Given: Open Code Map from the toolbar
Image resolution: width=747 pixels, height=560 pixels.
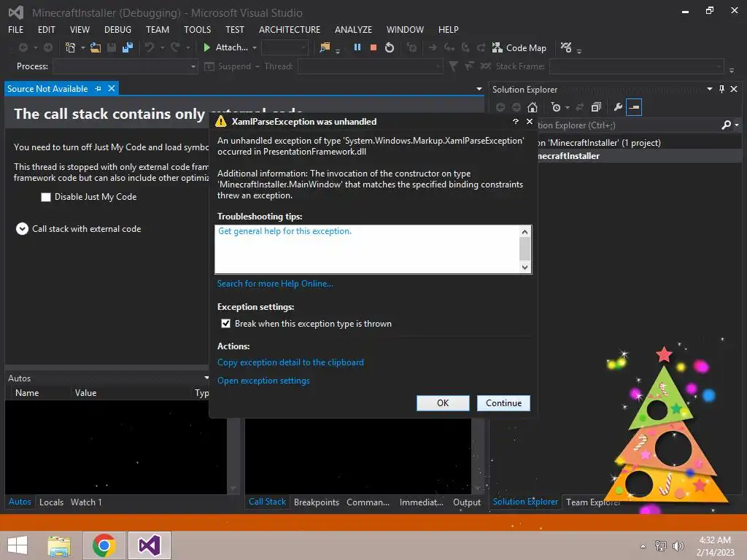Looking at the screenshot, I should point(519,47).
